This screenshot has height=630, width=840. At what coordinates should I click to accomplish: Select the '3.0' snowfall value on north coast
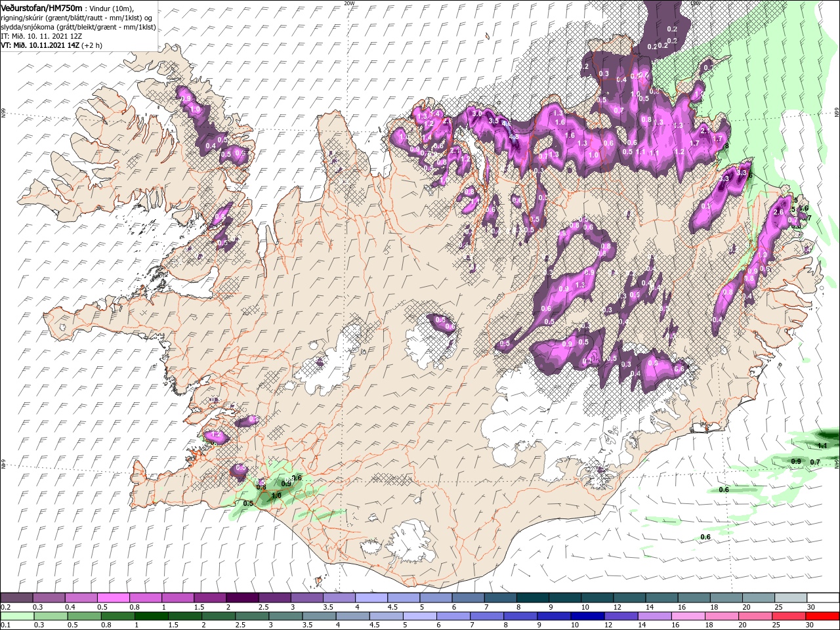[x=477, y=114]
